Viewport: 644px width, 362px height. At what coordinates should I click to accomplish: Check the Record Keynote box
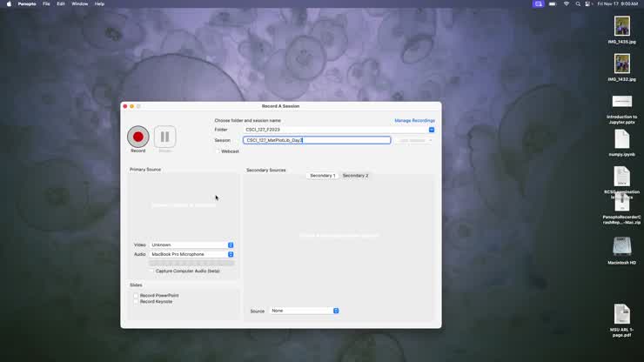(x=137, y=302)
